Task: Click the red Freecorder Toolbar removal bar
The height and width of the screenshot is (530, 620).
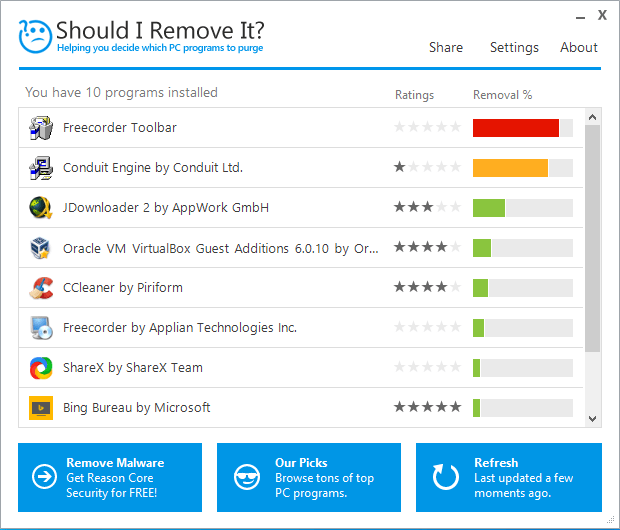Action: coord(516,128)
